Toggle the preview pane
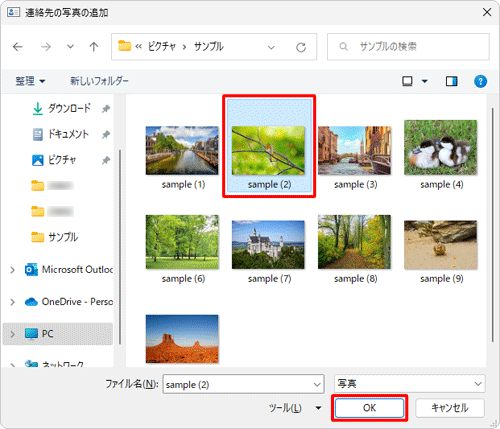The height and width of the screenshot is (429, 500). click(x=452, y=81)
